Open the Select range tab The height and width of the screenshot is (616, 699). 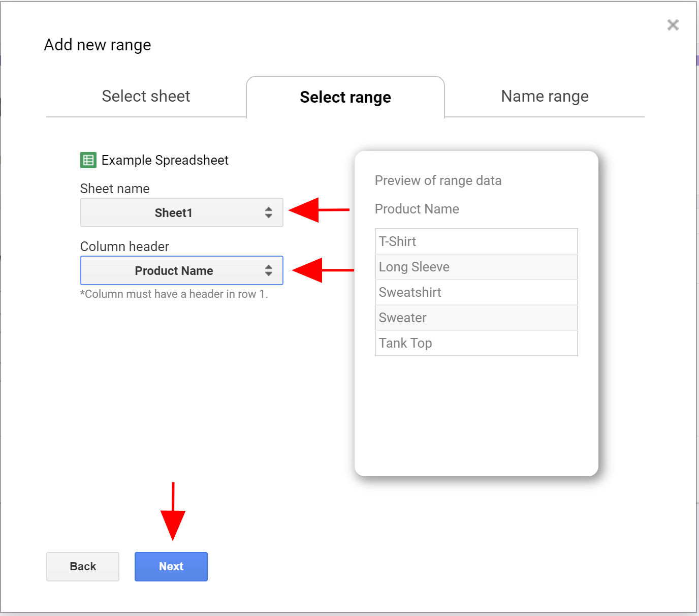tap(345, 97)
